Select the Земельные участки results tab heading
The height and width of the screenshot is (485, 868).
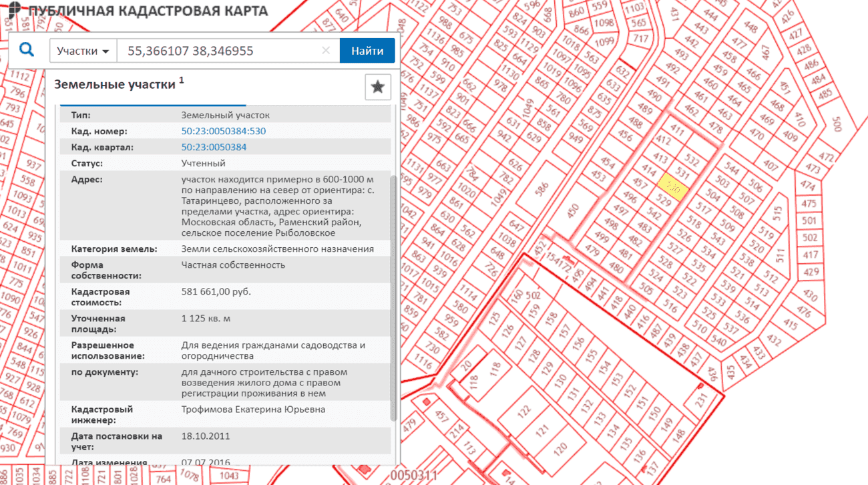(x=115, y=85)
